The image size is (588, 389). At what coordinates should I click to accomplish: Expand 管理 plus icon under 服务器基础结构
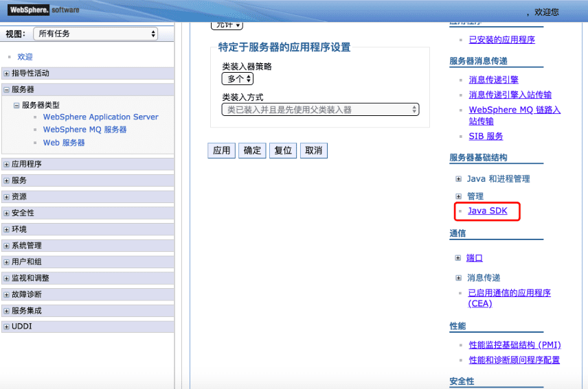(x=458, y=196)
